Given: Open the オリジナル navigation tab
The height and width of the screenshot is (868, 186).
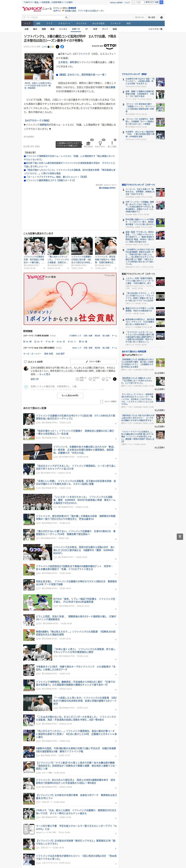Looking at the screenshot, I should [81, 24].
